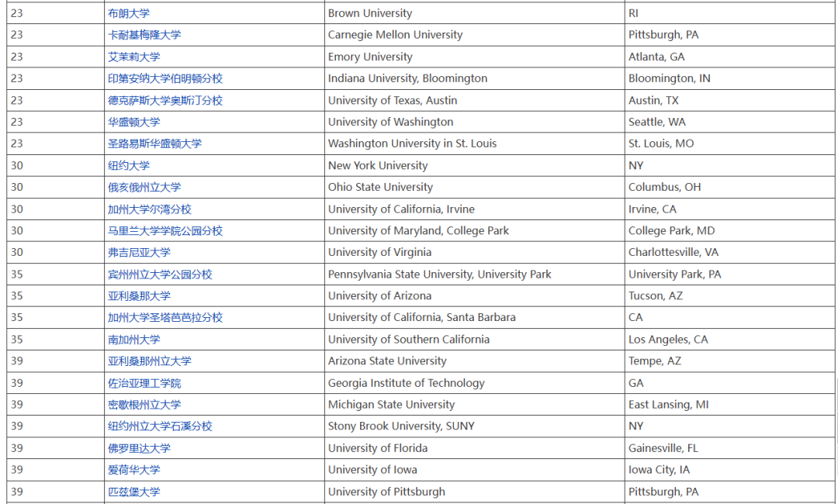Open the 马里兰大学学院公园分校 link
The image size is (838, 504).
pos(165,230)
